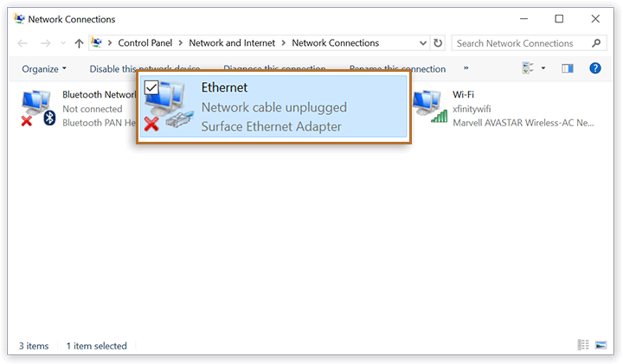This screenshot has width=623, height=364.
Task: Go forward with the Forward arrow
Action: click(x=46, y=43)
